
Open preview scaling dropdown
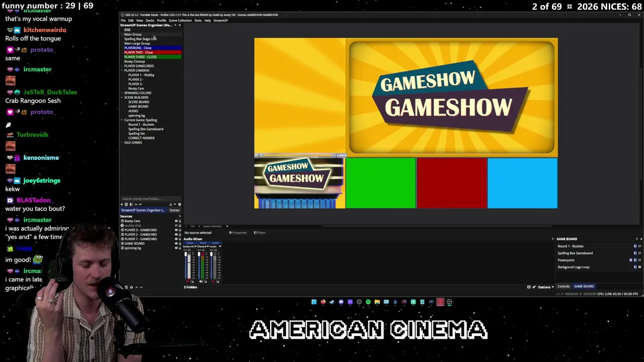tap(227, 226)
